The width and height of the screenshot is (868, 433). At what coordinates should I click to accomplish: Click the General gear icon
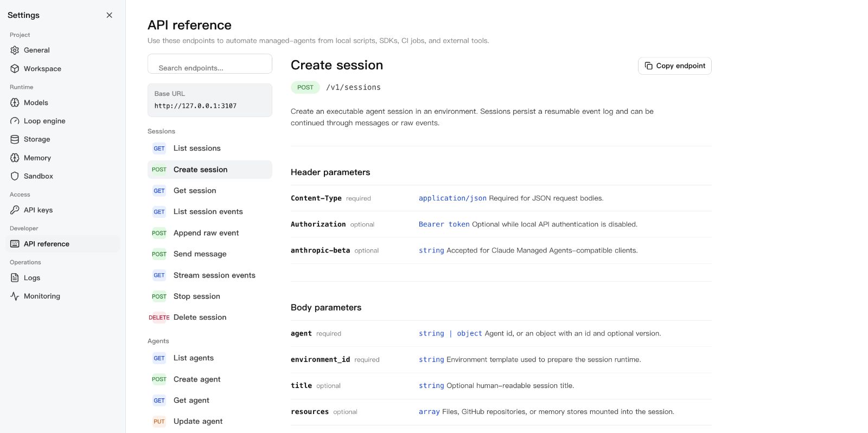coord(15,50)
